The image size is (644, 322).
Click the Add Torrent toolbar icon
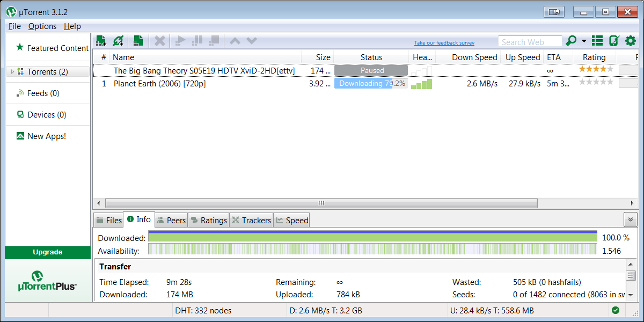101,40
